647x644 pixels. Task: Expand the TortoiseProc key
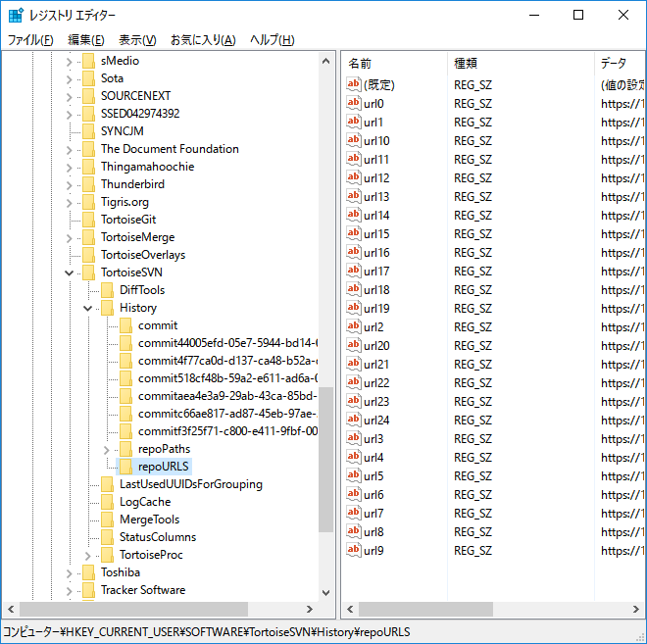click(87, 556)
